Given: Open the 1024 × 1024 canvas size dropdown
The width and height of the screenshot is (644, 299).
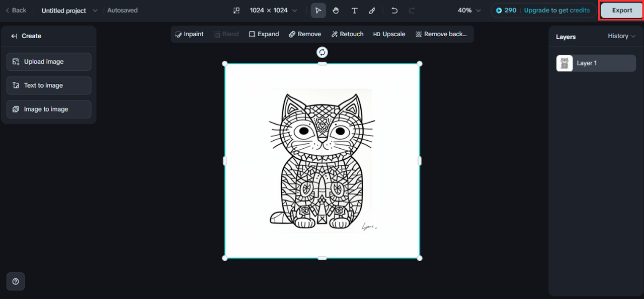Looking at the screenshot, I should click(273, 11).
